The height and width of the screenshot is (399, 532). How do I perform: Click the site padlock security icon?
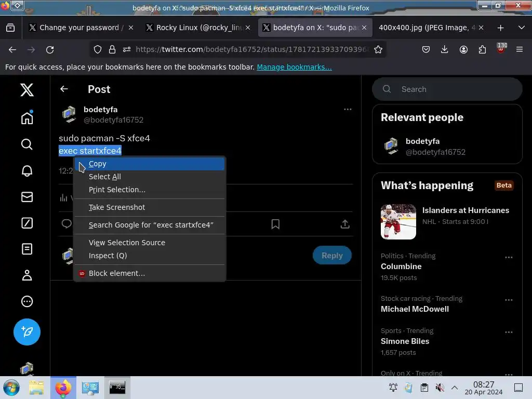pyautogui.click(x=112, y=49)
